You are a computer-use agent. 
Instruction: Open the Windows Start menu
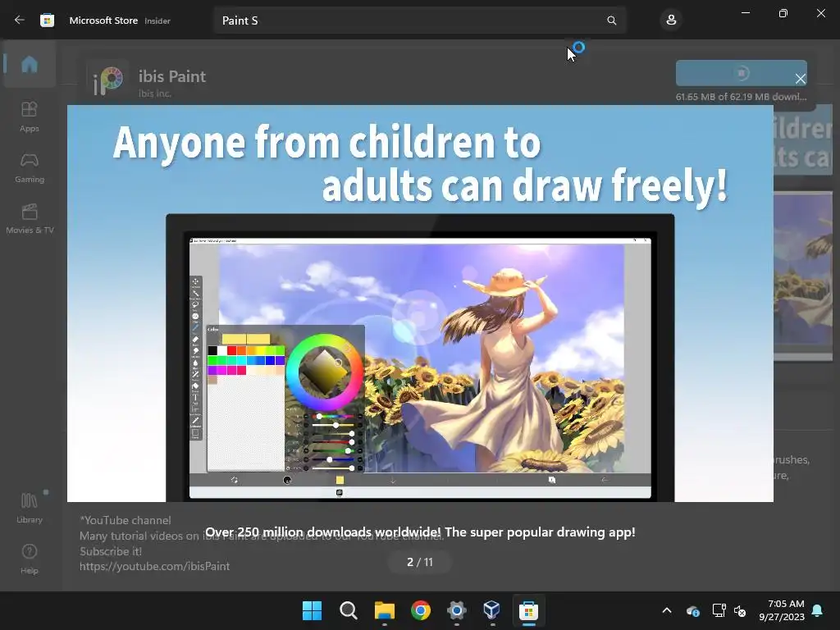(312, 610)
